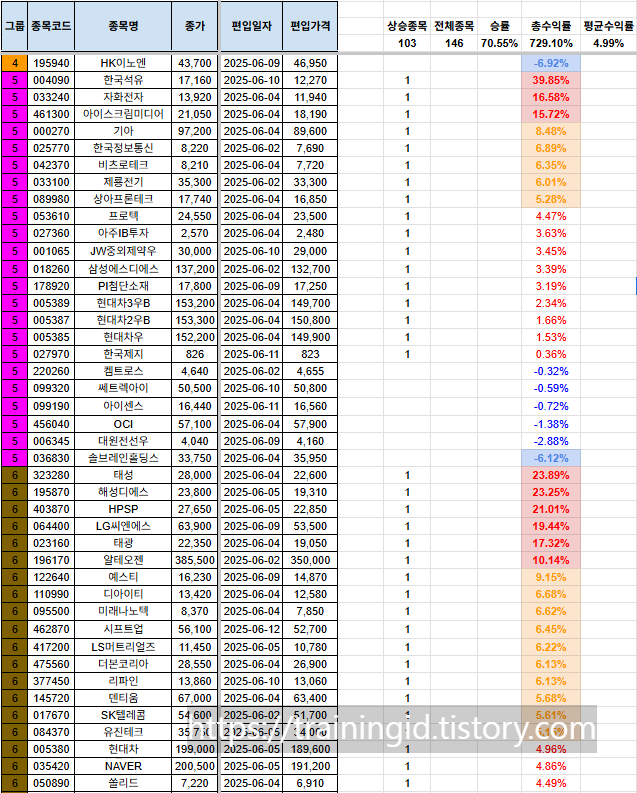Click the 대원전선우 cell
Screen dimensions: 637x793
[x=123, y=441]
